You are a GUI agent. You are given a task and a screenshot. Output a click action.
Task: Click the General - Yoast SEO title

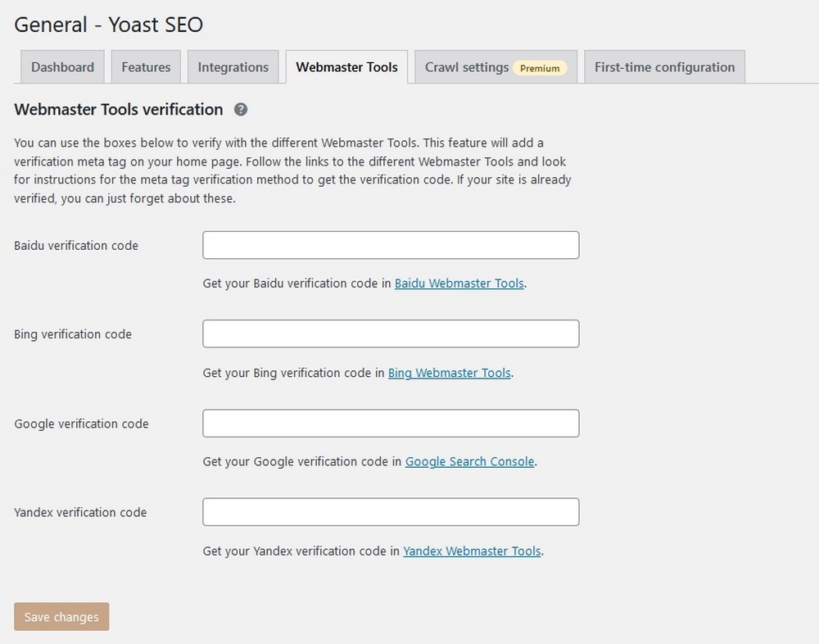tap(109, 25)
